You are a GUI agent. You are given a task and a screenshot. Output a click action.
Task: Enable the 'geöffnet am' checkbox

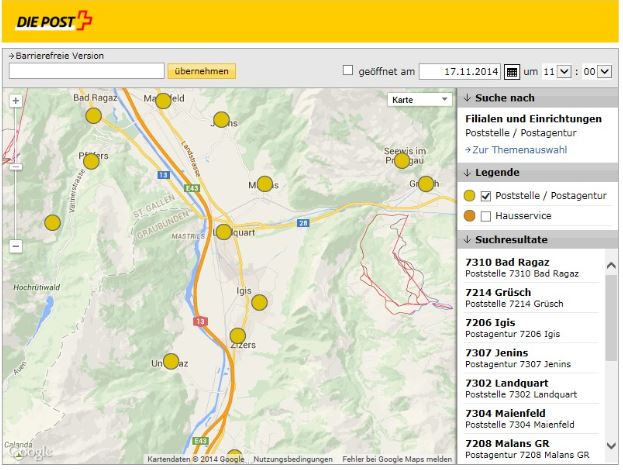348,71
